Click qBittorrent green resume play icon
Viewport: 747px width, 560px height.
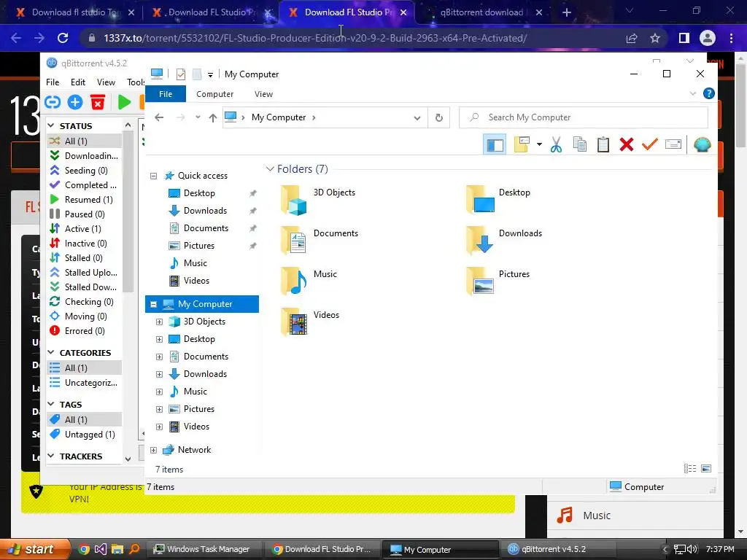pyautogui.click(x=124, y=102)
